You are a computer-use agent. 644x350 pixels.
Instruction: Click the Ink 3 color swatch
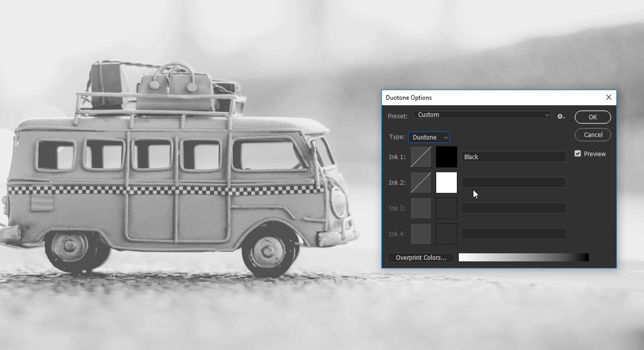(446, 208)
